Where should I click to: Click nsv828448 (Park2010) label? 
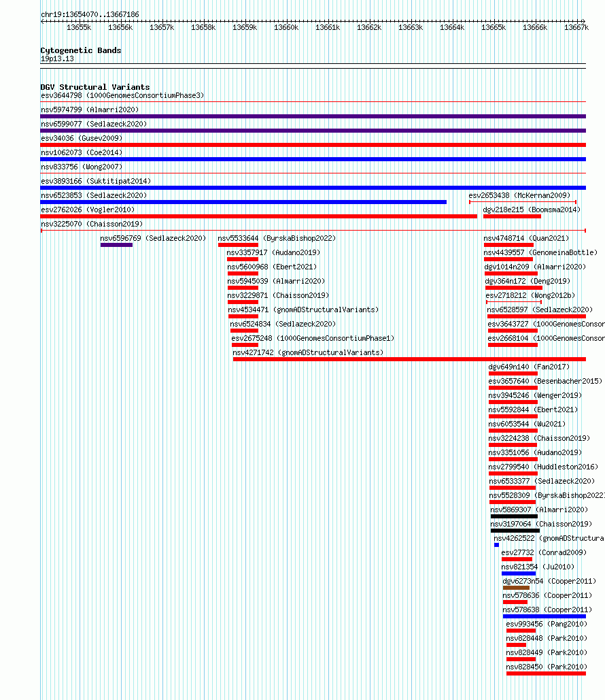547,638
